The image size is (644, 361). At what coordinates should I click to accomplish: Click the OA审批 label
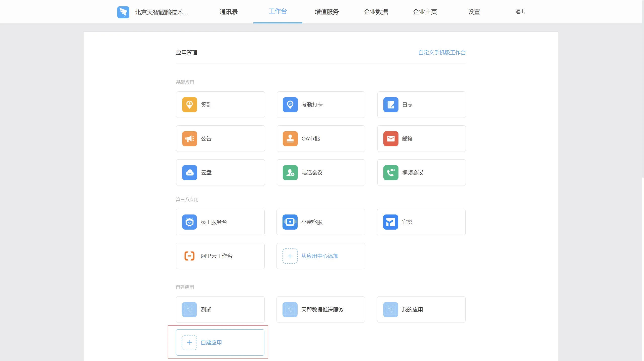(x=311, y=138)
